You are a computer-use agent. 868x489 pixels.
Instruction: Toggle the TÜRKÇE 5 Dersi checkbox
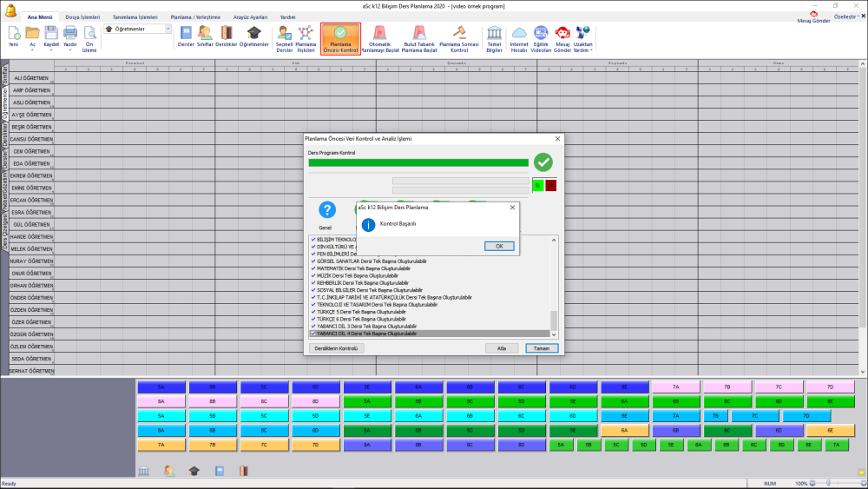click(x=313, y=312)
